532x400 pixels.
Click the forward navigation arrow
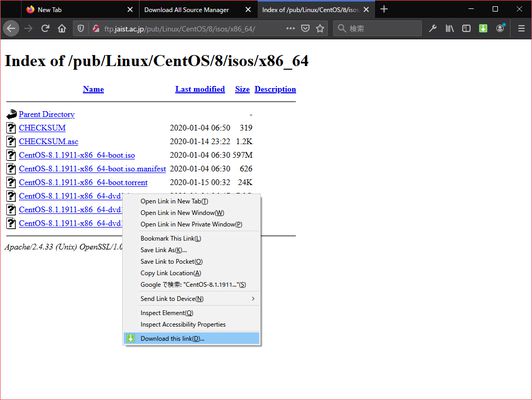28,28
